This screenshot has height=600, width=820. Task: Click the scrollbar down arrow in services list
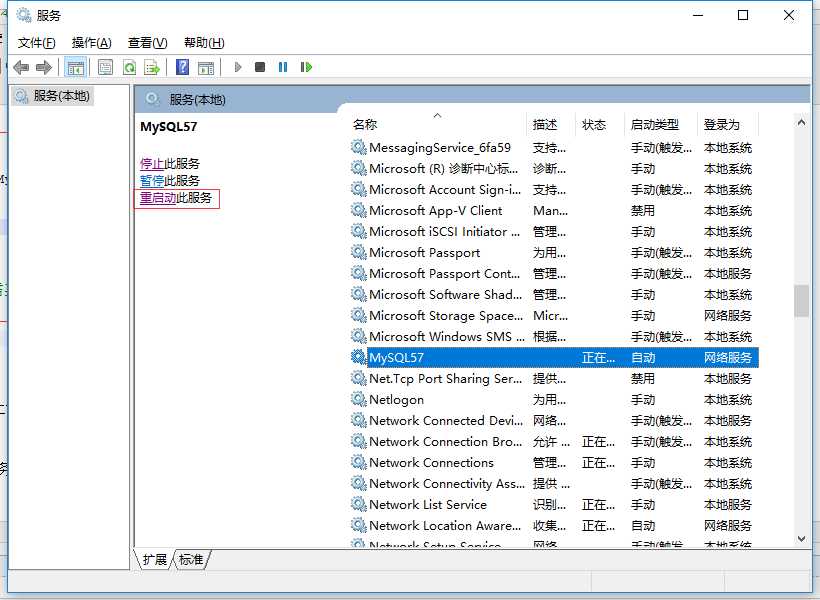(x=801, y=538)
